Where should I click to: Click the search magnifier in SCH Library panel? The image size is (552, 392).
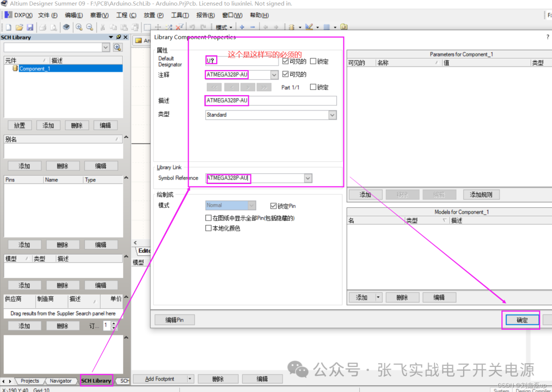pos(118,48)
